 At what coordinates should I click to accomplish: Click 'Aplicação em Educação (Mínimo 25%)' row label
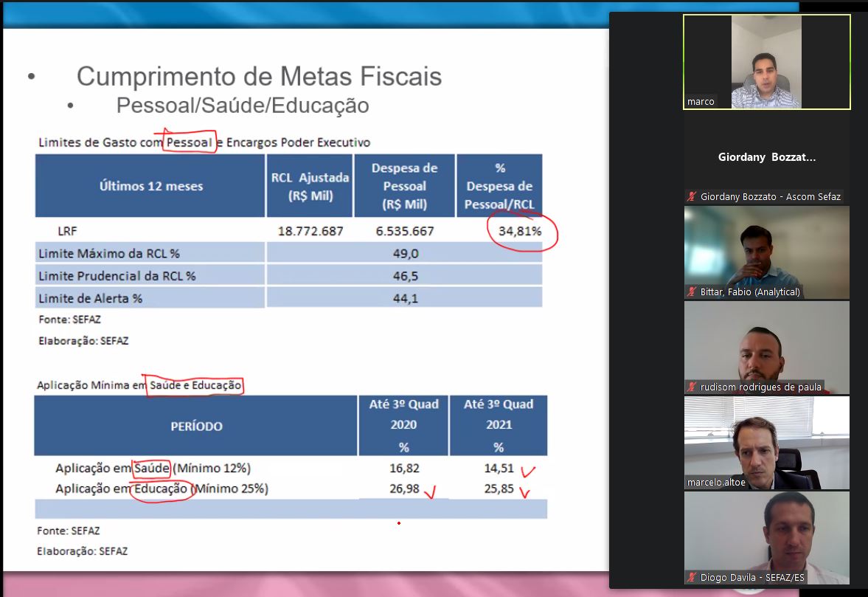162,489
